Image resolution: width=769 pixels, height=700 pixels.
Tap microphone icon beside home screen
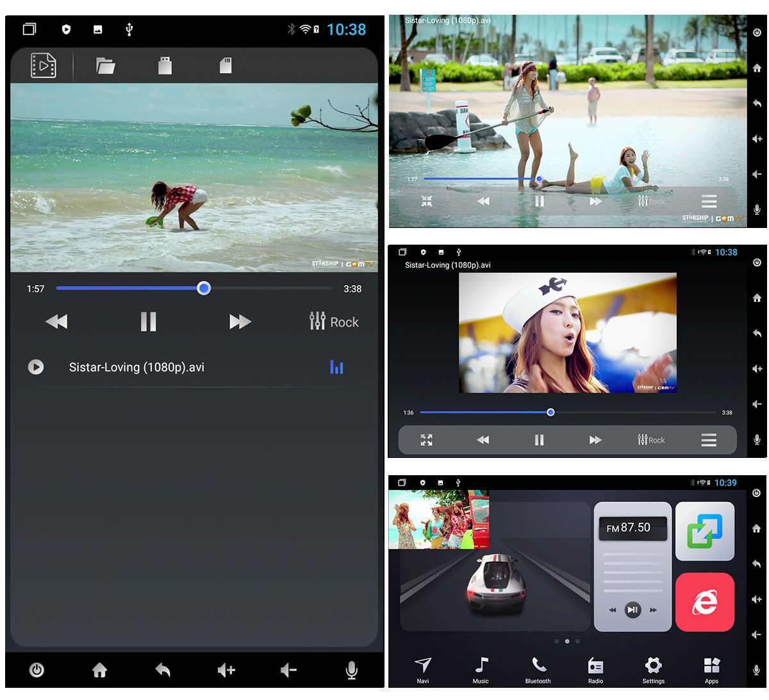tap(757, 670)
